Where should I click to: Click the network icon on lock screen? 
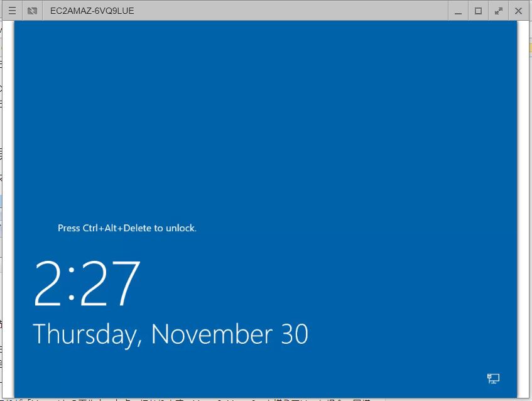493,378
